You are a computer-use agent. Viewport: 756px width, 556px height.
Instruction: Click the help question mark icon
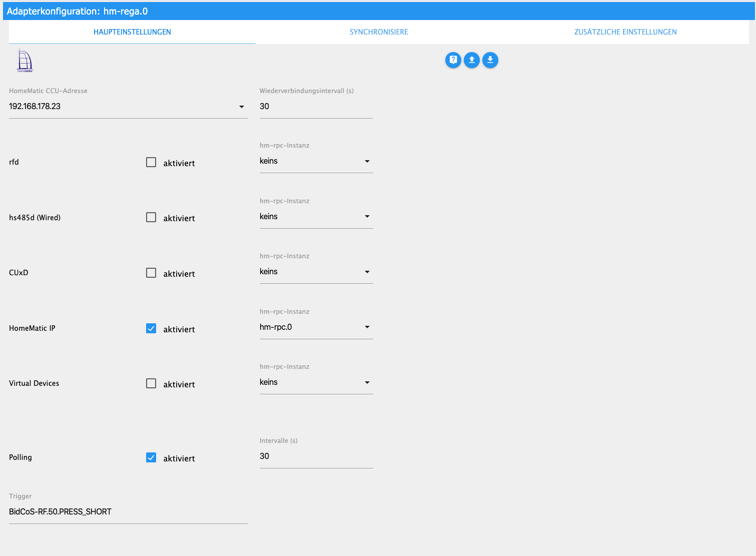pos(453,60)
